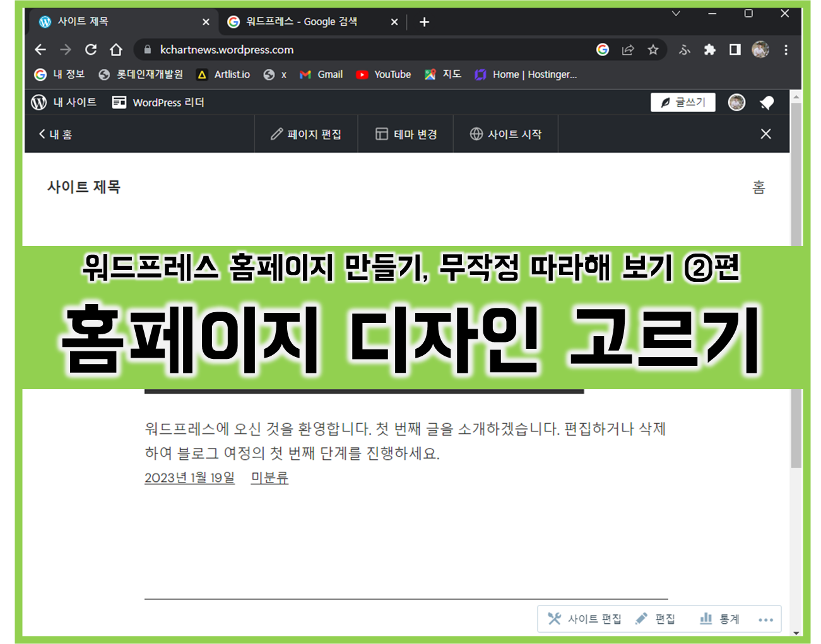This screenshot has width=821, height=644.
Task: Open 내 사이트 in the WordPress bar
Action: pos(64,102)
